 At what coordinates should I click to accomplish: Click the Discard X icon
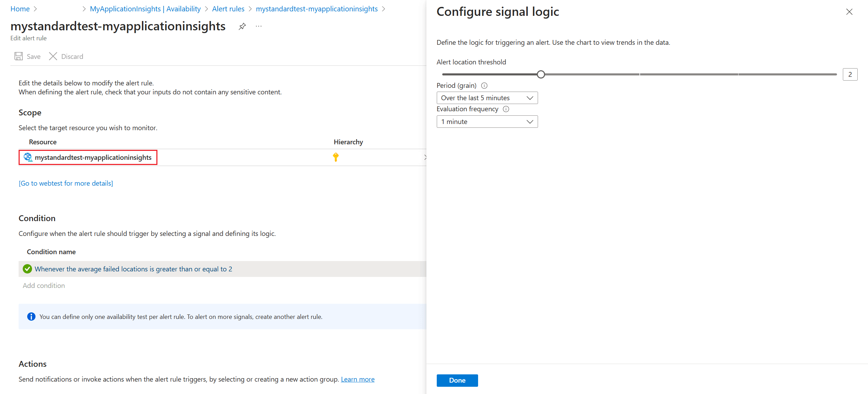53,56
